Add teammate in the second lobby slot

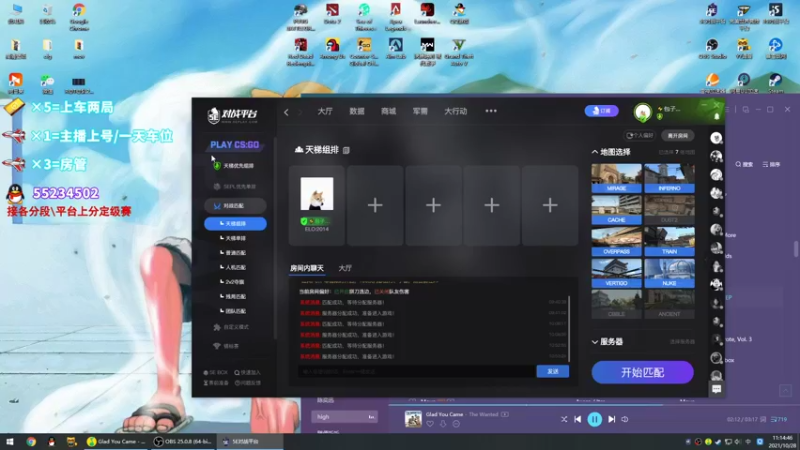(x=375, y=205)
